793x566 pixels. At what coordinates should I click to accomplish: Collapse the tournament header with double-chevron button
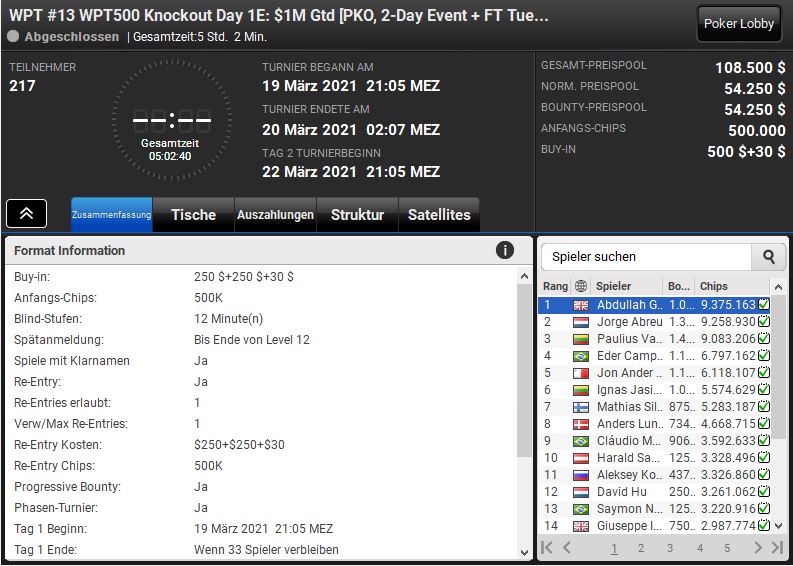point(26,213)
